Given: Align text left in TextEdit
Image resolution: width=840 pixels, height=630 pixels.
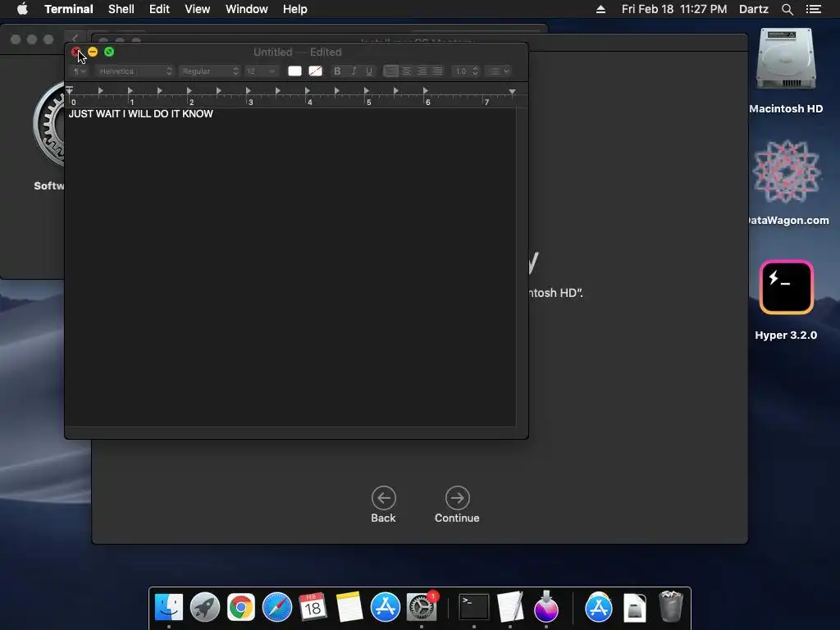Looking at the screenshot, I should pos(391,71).
